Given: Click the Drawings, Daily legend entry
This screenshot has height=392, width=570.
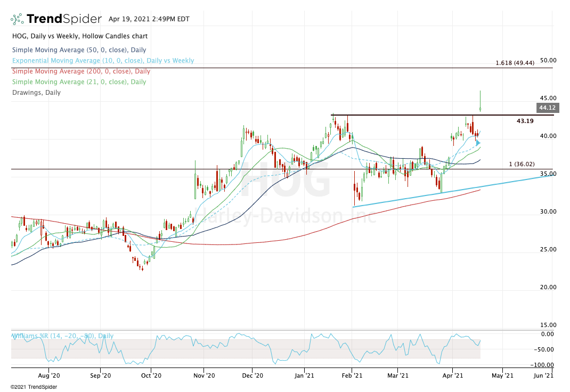Looking at the screenshot, I should pyautogui.click(x=36, y=93).
